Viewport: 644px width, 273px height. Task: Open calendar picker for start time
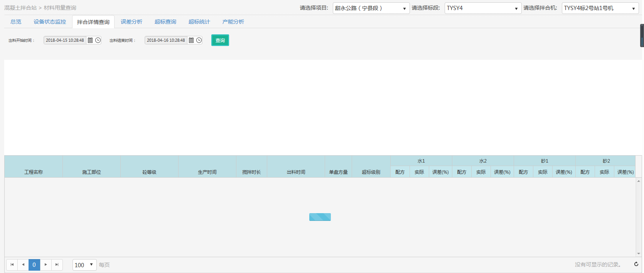(x=90, y=40)
